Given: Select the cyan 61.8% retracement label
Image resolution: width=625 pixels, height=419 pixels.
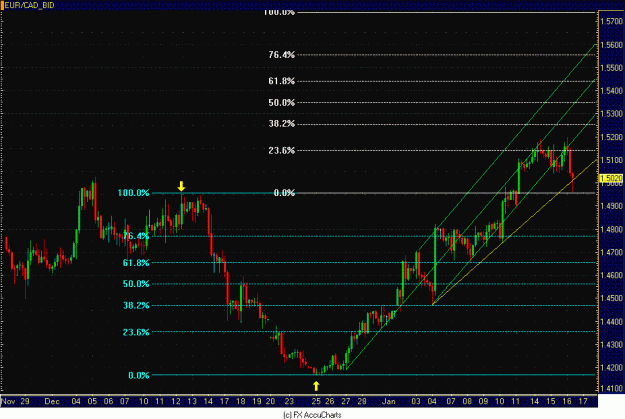Looking at the screenshot, I should click(136, 263).
